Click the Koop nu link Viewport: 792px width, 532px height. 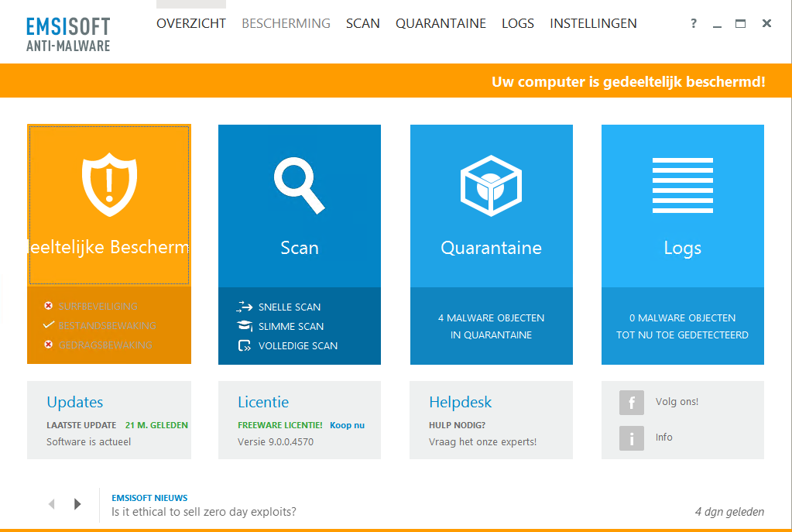tap(347, 425)
